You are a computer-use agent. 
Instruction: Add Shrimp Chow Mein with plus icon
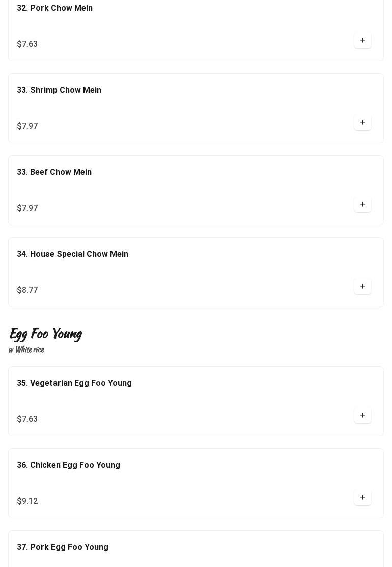pos(362,123)
